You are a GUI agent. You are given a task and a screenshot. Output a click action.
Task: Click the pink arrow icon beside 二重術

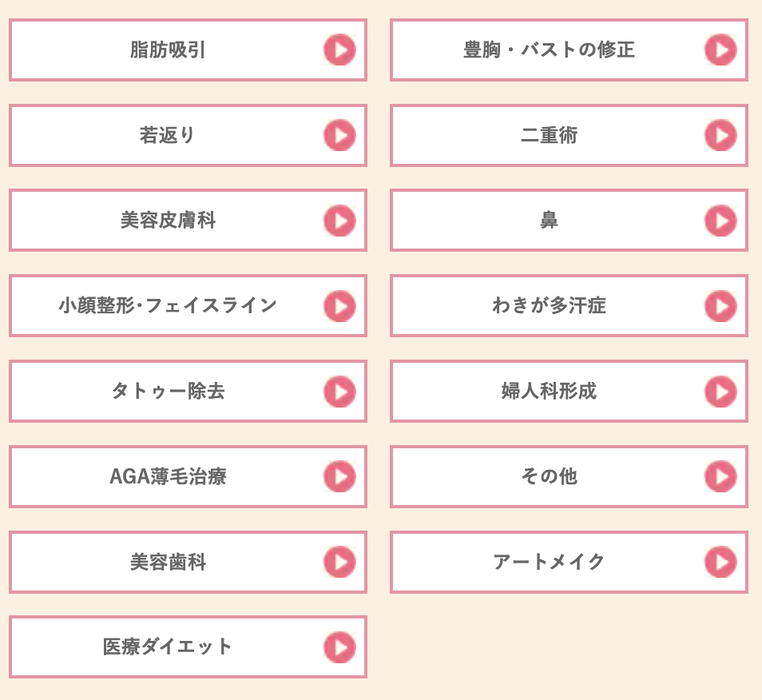(720, 135)
